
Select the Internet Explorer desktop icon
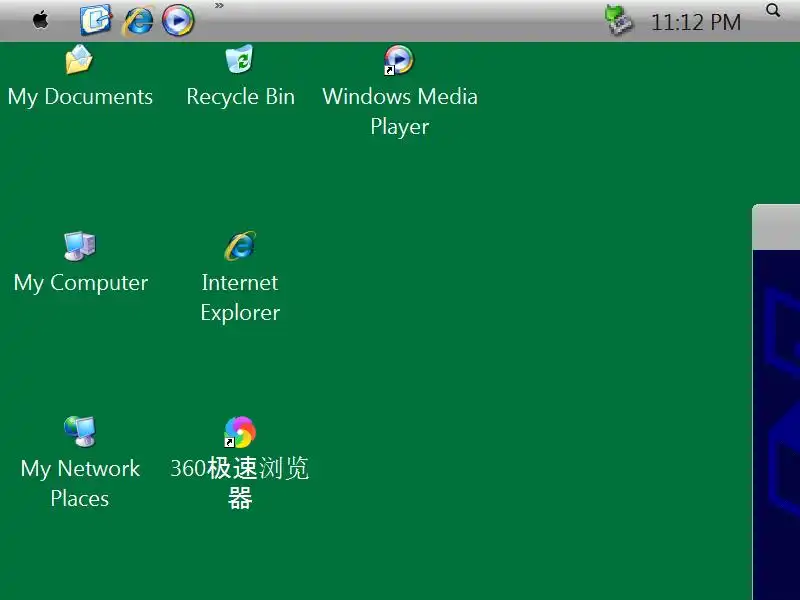[240, 246]
